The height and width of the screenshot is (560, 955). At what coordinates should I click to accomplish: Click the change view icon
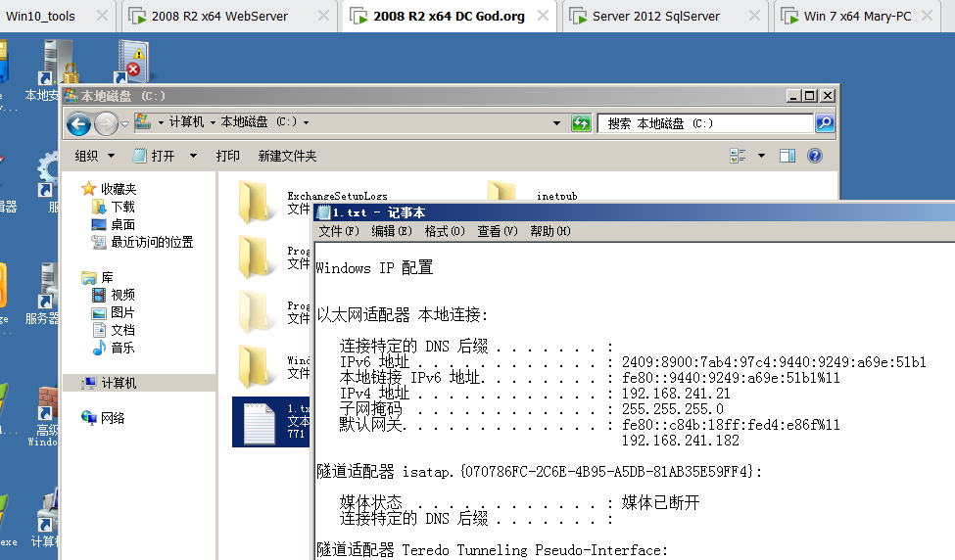click(738, 156)
